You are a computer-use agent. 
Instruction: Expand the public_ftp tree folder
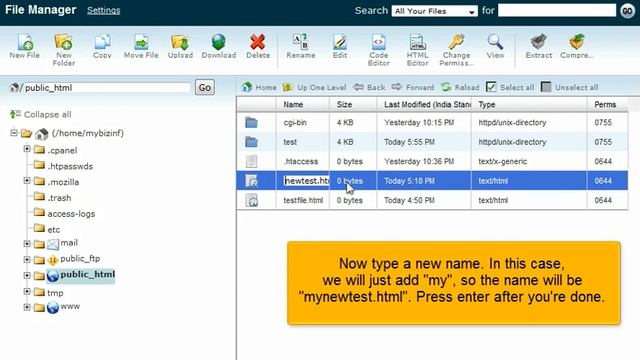(27, 260)
